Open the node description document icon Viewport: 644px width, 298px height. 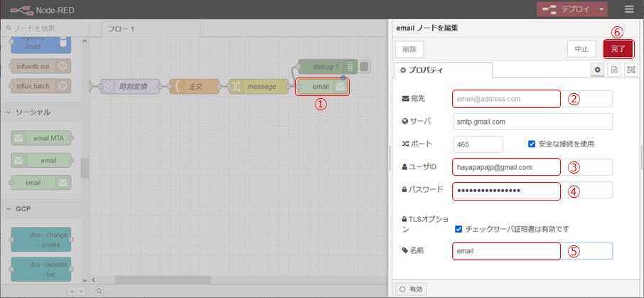pos(614,70)
